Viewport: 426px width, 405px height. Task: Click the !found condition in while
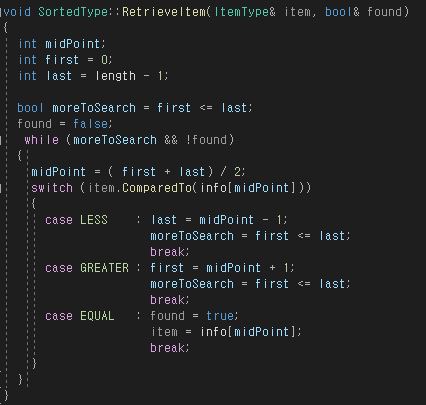click(206, 140)
